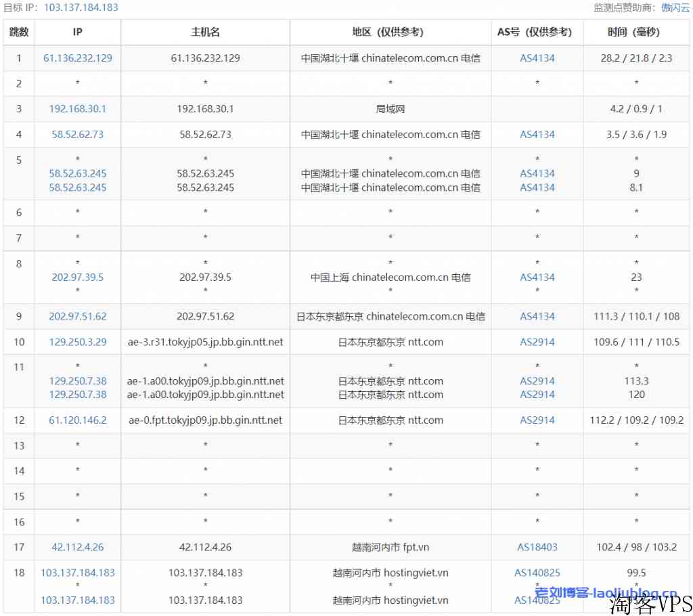Click the 跳数 column header

(18, 32)
